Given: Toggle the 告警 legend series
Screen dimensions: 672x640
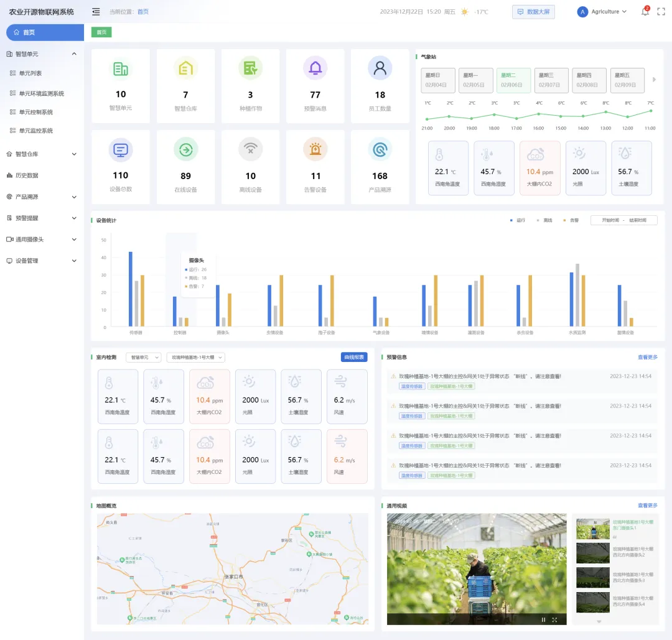Looking at the screenshot, I should click(x=571, y=220).
